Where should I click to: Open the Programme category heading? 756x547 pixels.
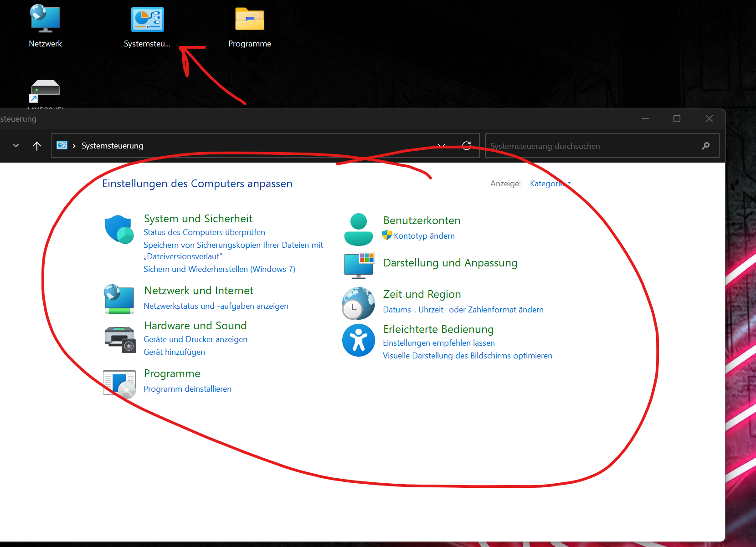coord(172,373)
